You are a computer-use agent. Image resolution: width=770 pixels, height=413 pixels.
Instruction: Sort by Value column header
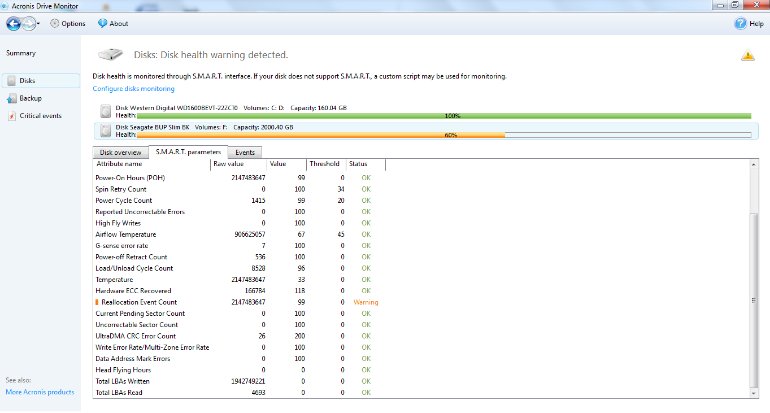(x=286, y=164)
